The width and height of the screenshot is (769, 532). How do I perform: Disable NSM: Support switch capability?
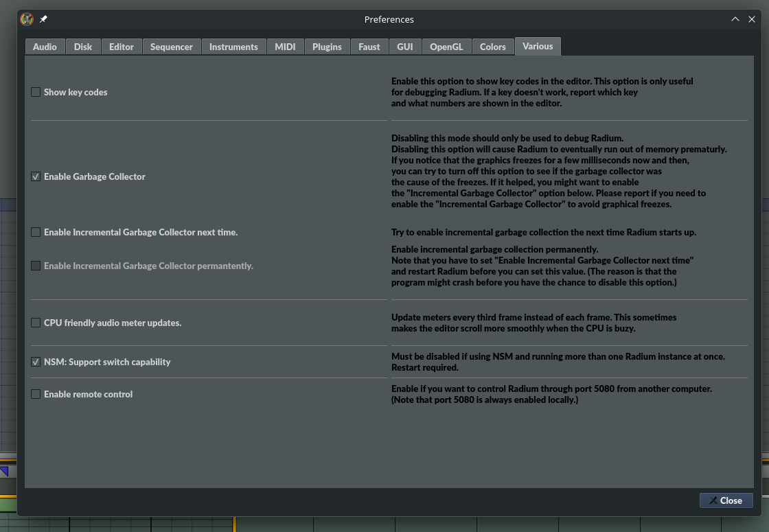click(36, 362)
